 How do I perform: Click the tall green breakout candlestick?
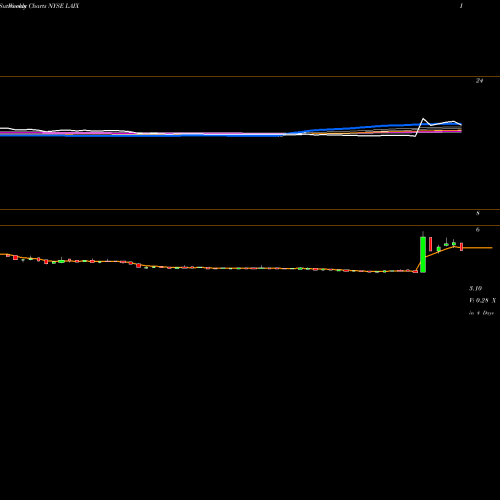423,254
